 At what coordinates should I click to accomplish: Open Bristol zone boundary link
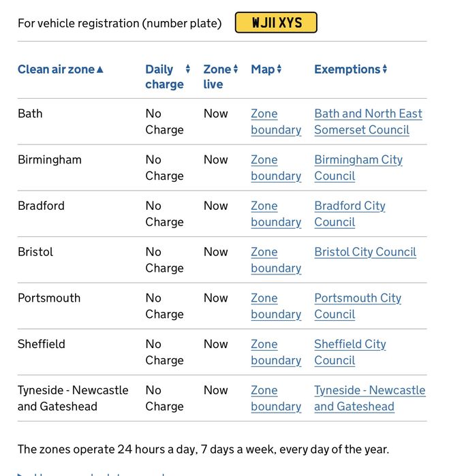[x=276, y=260]
